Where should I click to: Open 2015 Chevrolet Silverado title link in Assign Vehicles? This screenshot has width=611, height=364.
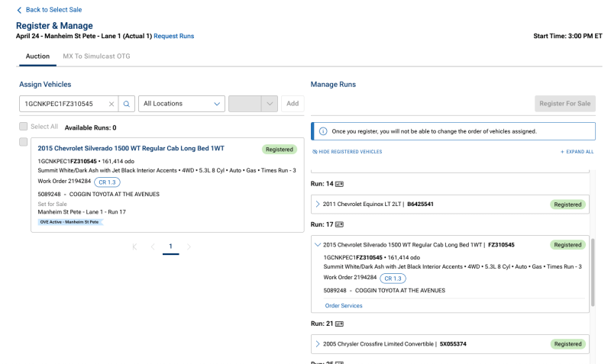pos(131,148)
